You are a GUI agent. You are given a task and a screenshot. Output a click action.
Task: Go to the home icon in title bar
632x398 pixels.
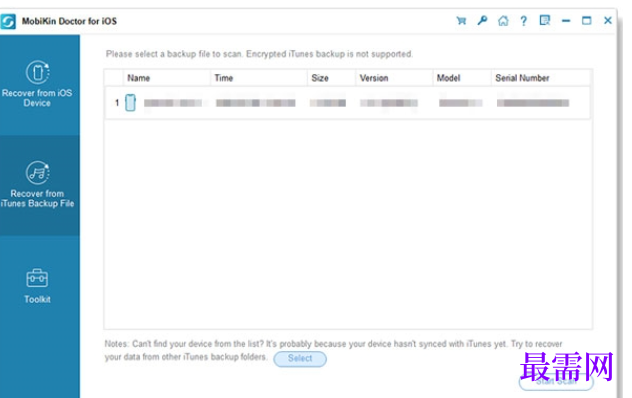(503, 21)
